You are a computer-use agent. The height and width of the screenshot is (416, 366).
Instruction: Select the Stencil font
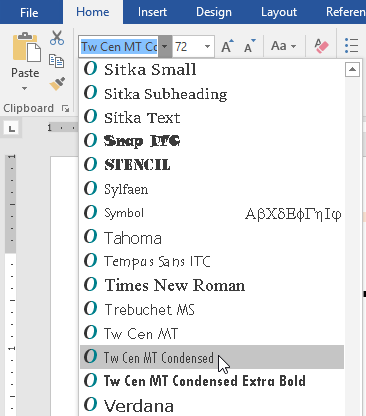(x=212, y=165)
